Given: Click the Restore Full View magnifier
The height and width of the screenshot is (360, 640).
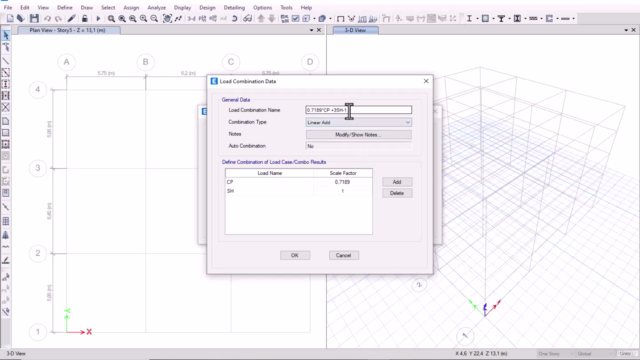Looking at the screenshot, I should click(122, 18).
